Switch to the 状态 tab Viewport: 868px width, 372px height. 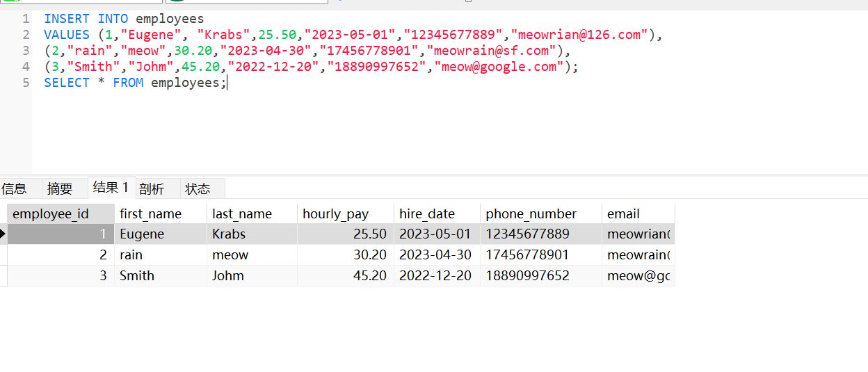pyautogui.click(x=198, y=188)
